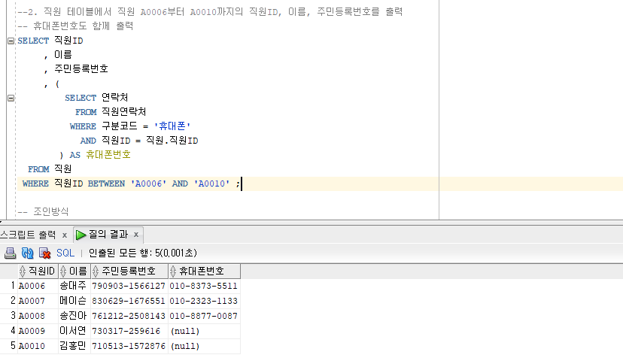Click the BETWEEN keyword in editor
Viewport: 623px width, 364px height.
(106, 184)
